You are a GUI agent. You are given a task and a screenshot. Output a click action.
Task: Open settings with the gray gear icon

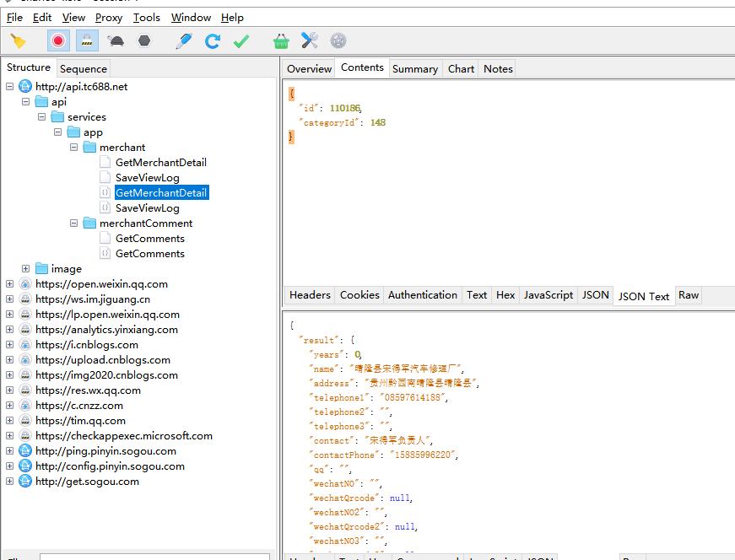click(338, 40)
